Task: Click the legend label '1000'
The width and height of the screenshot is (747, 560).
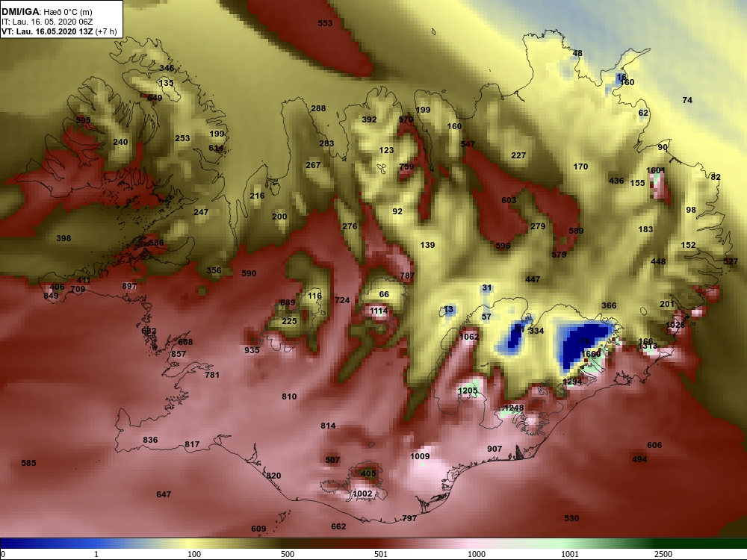Action: point(477,554)
